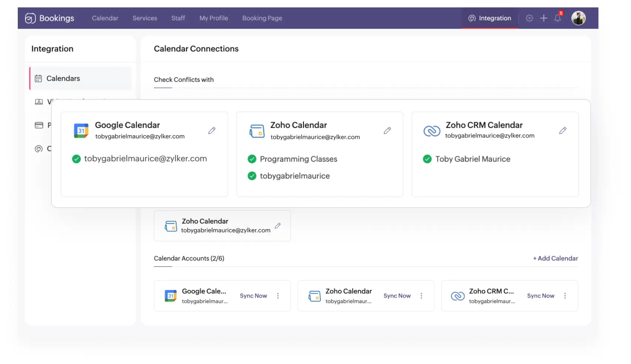Edit the Zoho Calendar conflict card in popup
This screenshot has width=631, height=364.
(x=387, y=131)
